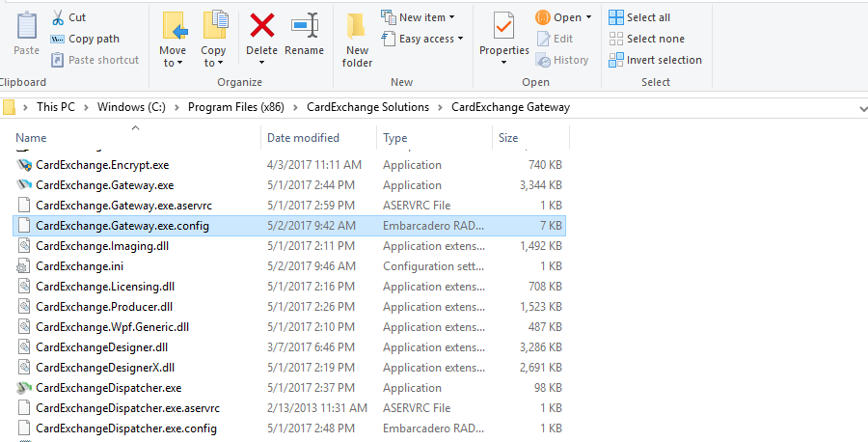The height and width of the screenshot is (442, 868).
Task: Expand the chevron after CardExchange Solutions
Action: 441,107
